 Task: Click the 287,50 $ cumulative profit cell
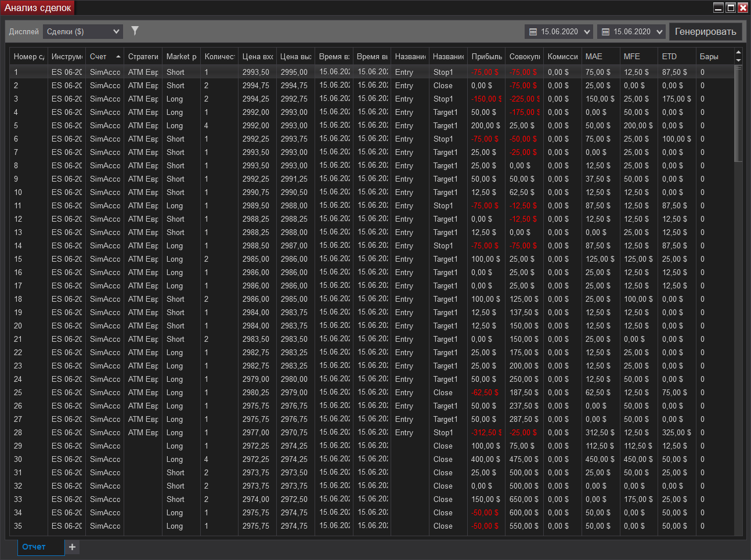(x=525, y=419)
